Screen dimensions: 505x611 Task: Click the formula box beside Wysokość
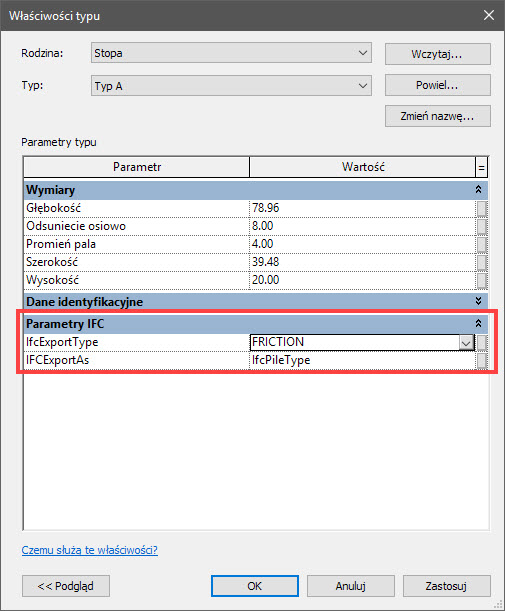pyautogui.click(x=482, y=281)
